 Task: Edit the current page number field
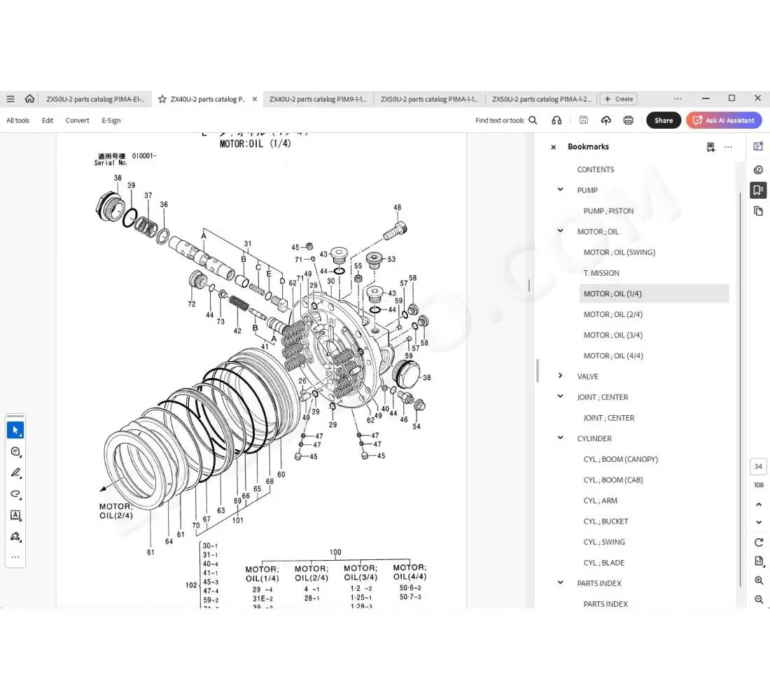coord(758,465)
